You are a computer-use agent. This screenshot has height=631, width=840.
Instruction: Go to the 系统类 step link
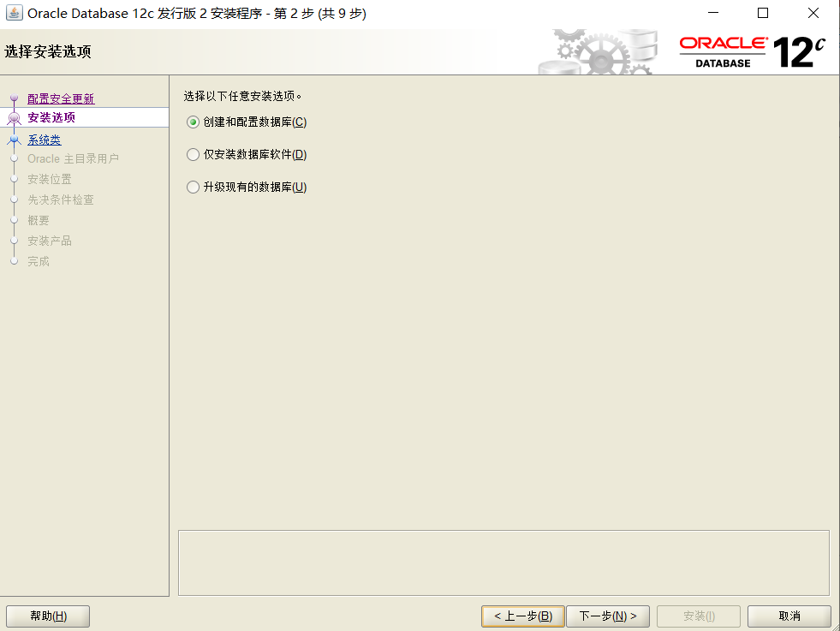(45, 140)
